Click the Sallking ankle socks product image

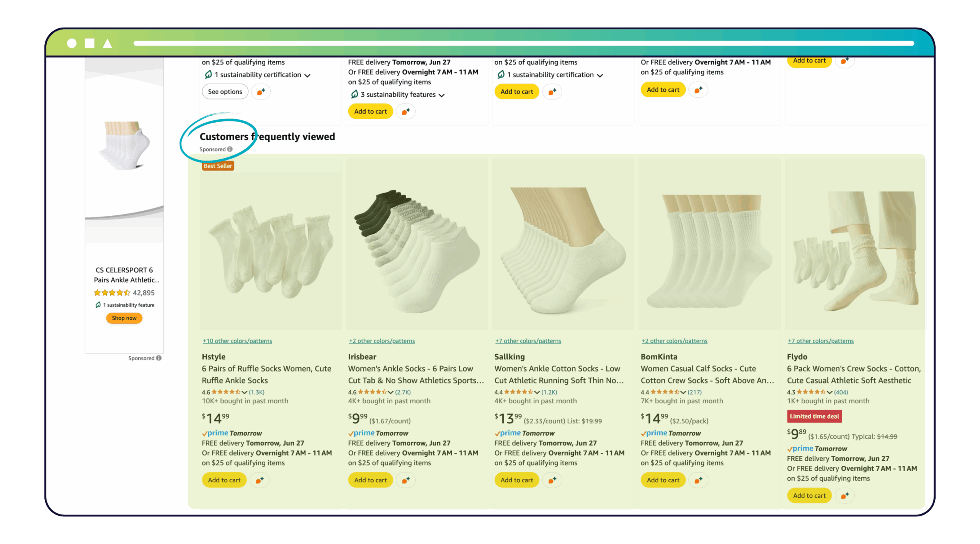[x=563, y=249]
